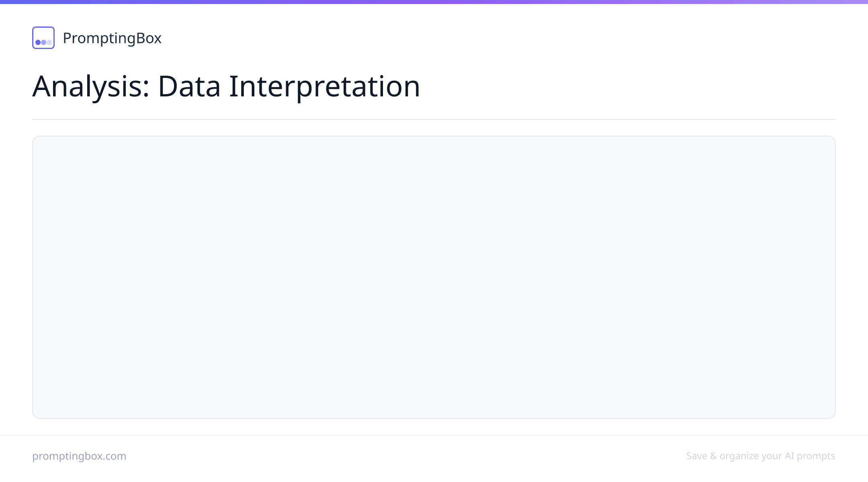The width and height of the screenshot is (868, 482).
Task: Click the 'Prompting' part of the wordmark
Action: (99, 38)
